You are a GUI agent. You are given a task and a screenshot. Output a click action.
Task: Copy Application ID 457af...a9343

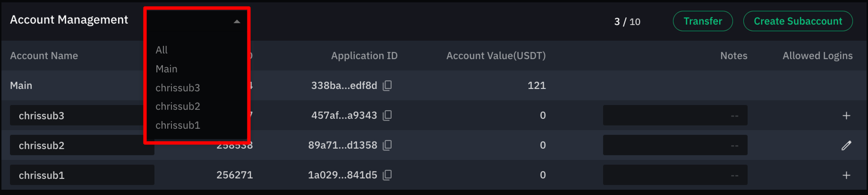coord(387,115)
